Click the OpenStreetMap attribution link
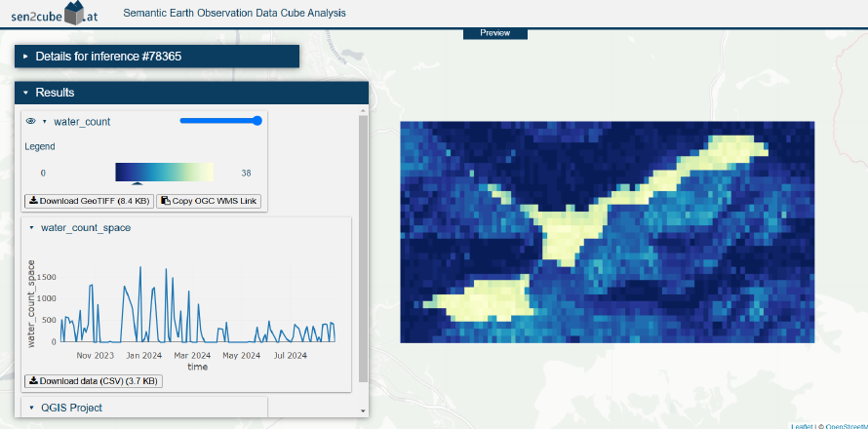 click(x=845, y=425)
